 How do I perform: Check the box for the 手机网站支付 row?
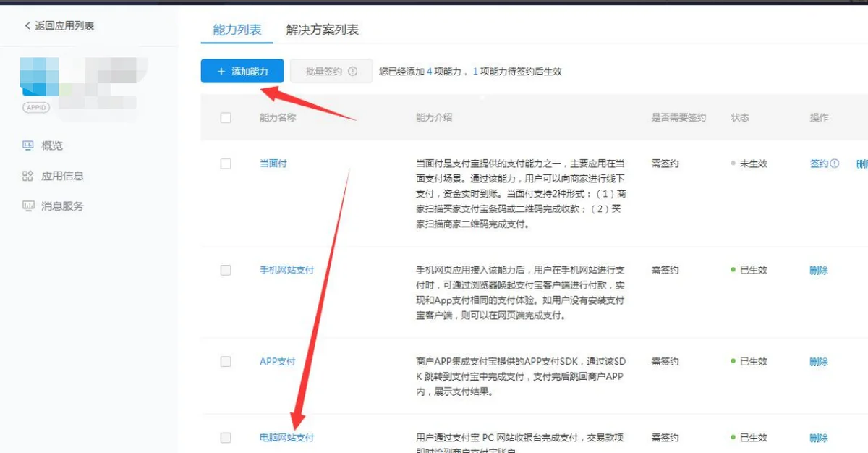[x=226, y=270]
